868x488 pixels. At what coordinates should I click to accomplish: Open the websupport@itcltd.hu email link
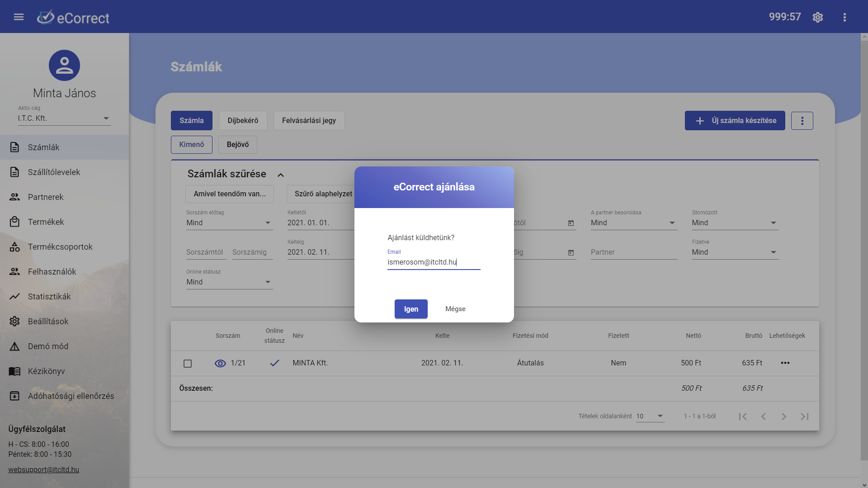(x=43, y=469)
